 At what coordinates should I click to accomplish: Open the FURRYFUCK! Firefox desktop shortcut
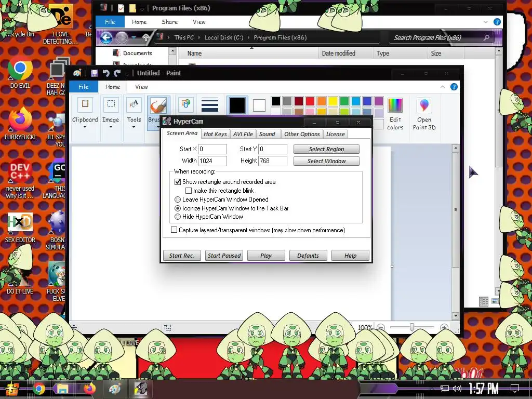tap(20, 124)
